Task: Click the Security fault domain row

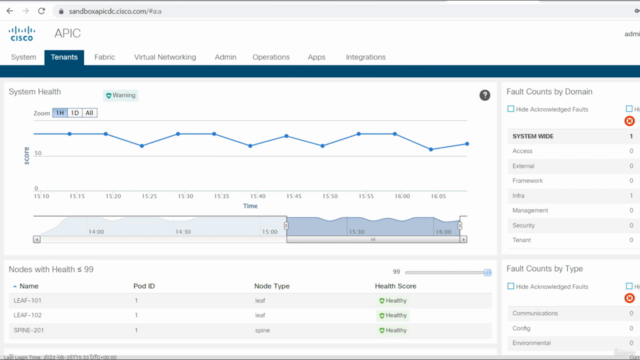Action: point(573,225)
